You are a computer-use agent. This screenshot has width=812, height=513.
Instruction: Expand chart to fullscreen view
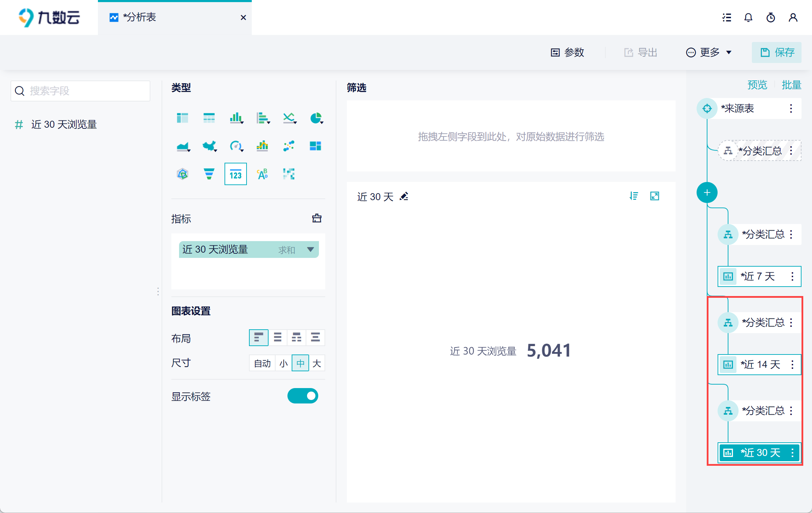655,196
